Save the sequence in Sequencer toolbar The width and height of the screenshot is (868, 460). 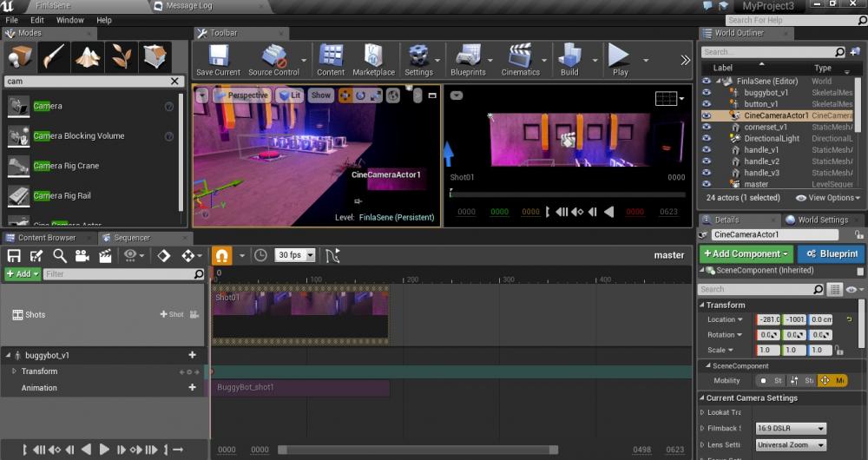pos(14,255)
